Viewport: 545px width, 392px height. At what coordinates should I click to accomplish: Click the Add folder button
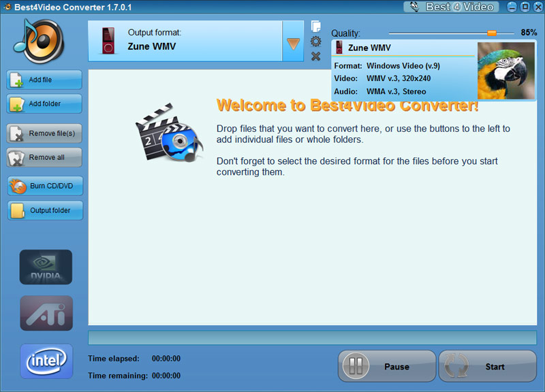pyautogui.click(x=44, y=103)
